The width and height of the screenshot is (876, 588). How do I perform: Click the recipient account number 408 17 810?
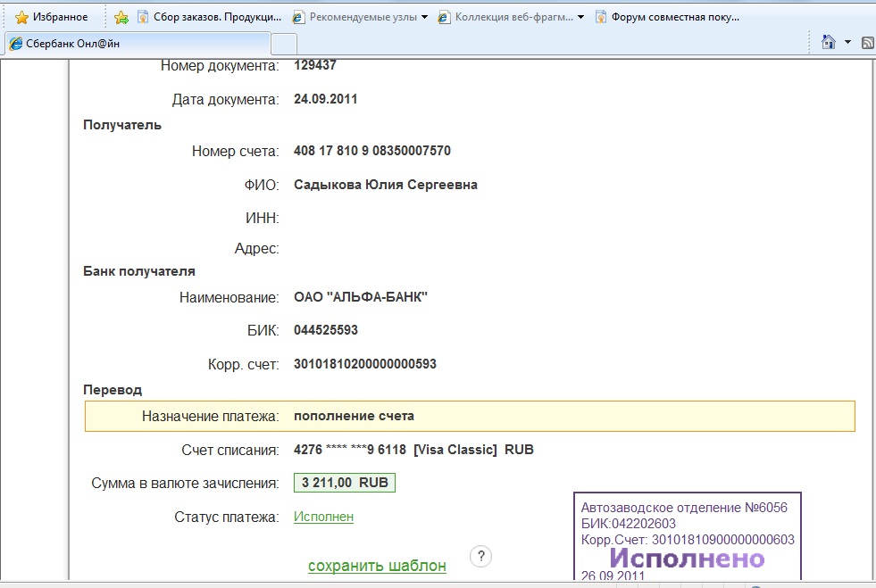point(371,151)
